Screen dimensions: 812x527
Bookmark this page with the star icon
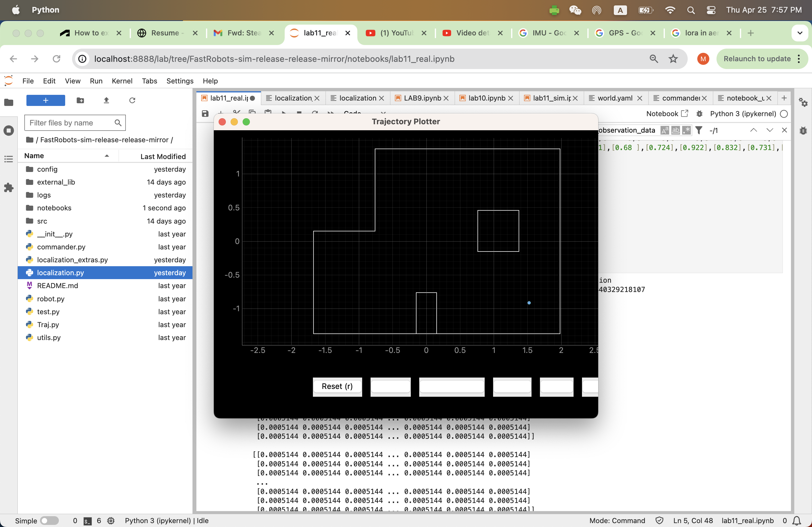click(x=673, y=59)
